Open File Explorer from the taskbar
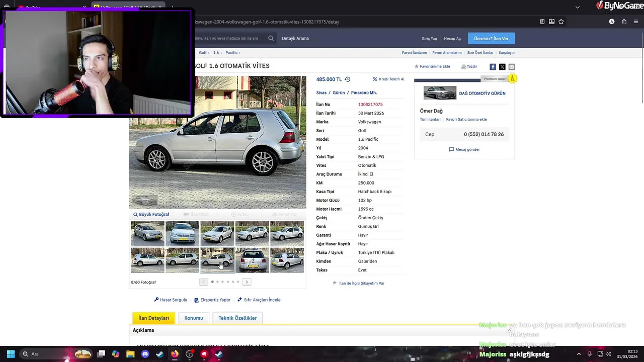 point(130,354)
